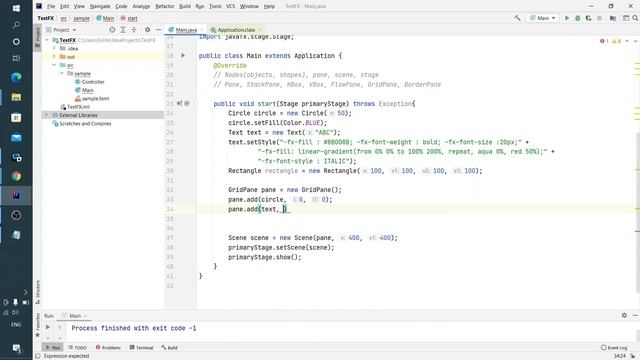Viewport: 640px width, 360px height.
Task: Open the Navigate menu
Action: (x=100, y=6)
